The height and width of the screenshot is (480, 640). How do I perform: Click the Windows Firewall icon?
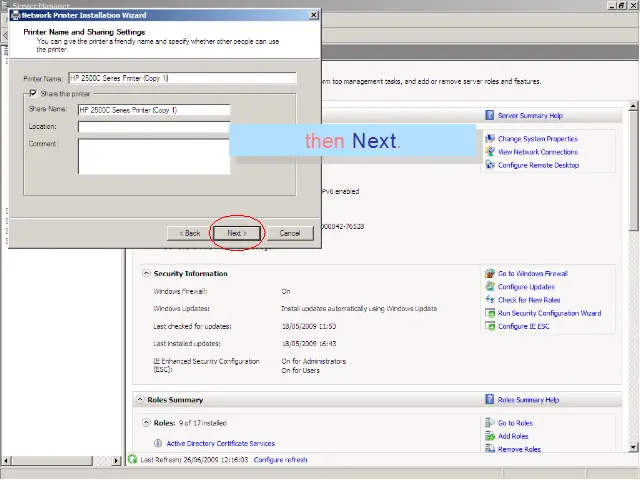(490, 273)
